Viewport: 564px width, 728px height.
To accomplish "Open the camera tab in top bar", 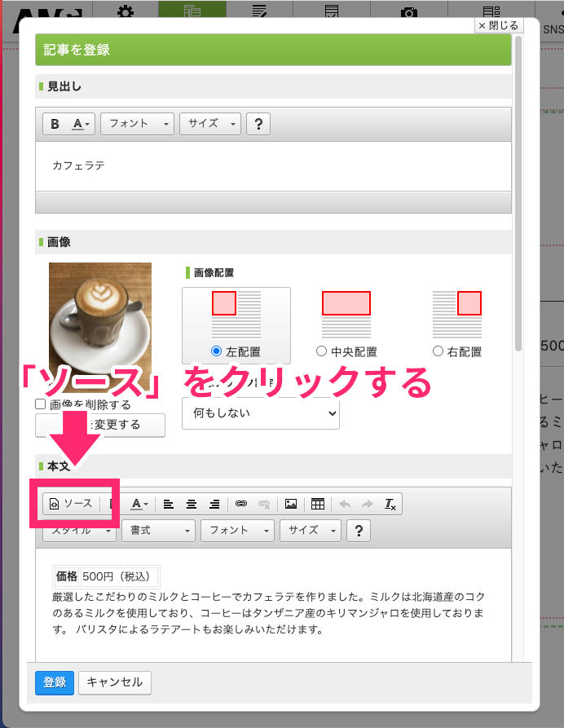I will (x=409, y=14).
